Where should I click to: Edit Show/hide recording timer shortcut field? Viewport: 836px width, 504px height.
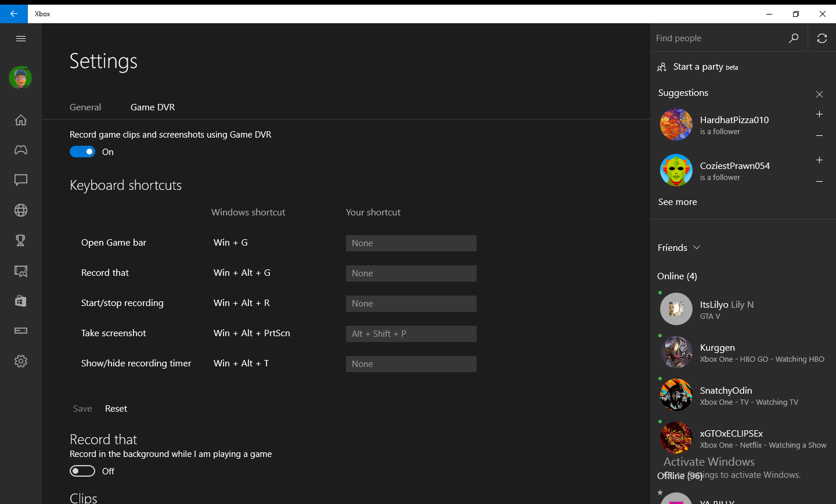point(411,364)
